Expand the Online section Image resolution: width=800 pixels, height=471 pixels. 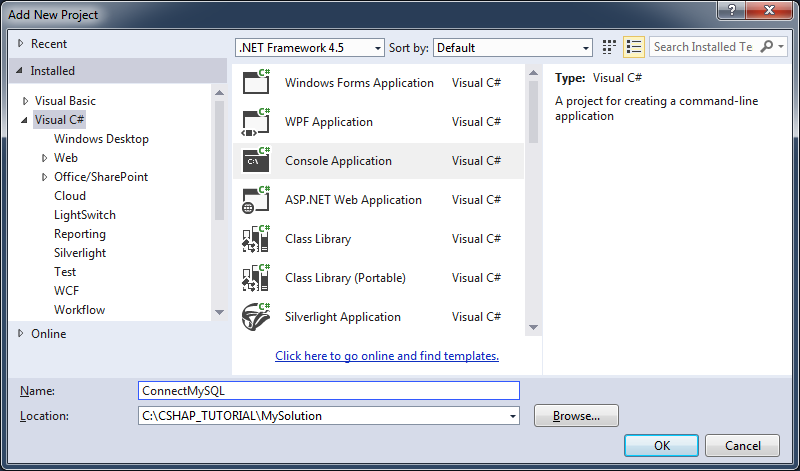(20, 333)
